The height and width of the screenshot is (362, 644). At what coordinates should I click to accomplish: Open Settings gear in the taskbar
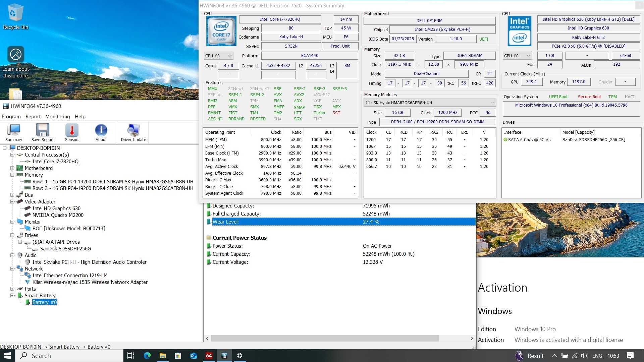click(x=239, y=356)
